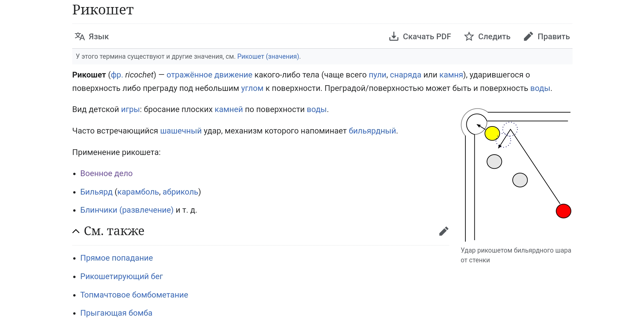Open Топмачтовое бомбометание link
This screenshot has height=318, width=644.
134,295
